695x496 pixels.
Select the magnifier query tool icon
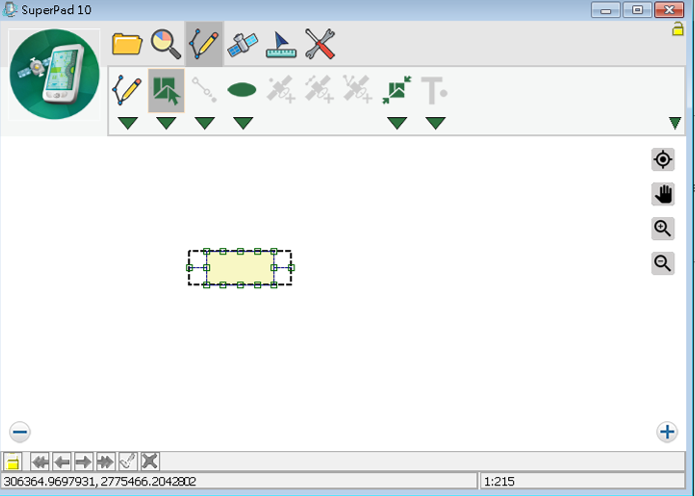click(x=166, y=44)
